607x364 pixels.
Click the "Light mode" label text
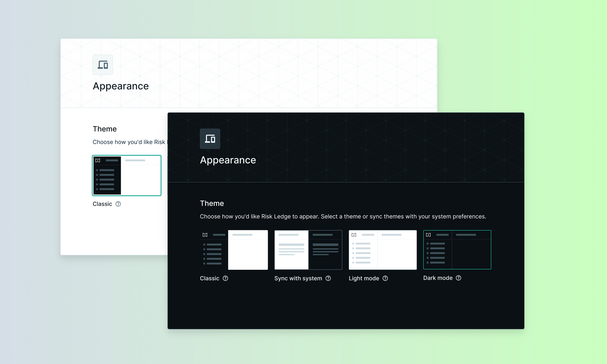pos(364,278)
